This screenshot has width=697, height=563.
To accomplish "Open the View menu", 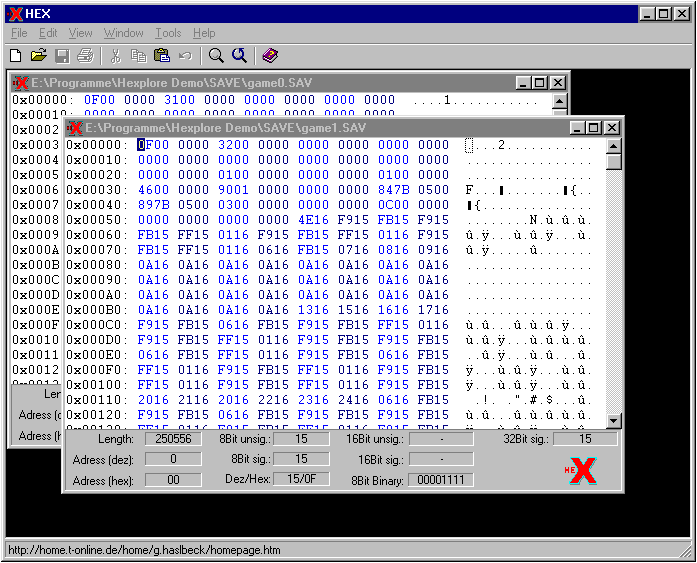I will point(80,33).
